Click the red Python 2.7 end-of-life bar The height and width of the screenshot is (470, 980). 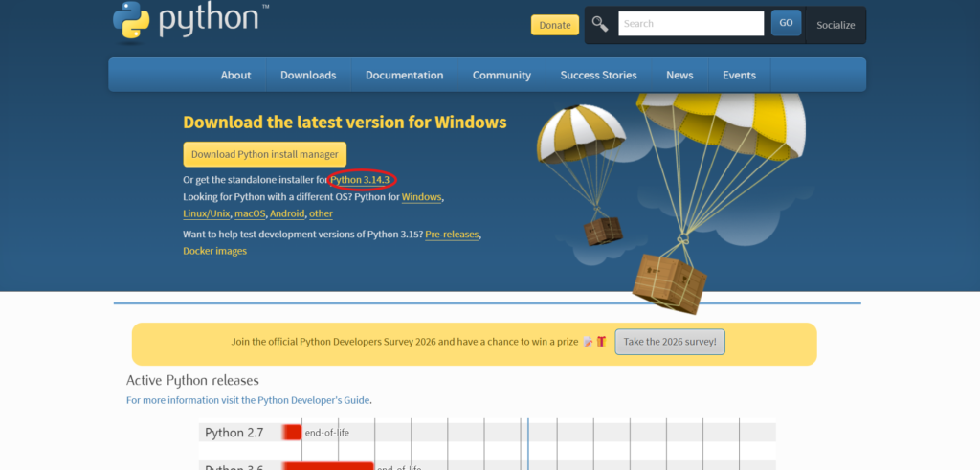[x=292, y=433]
